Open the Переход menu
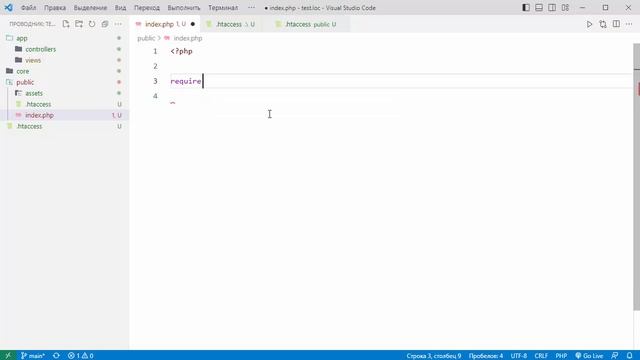 click(147, 8)
